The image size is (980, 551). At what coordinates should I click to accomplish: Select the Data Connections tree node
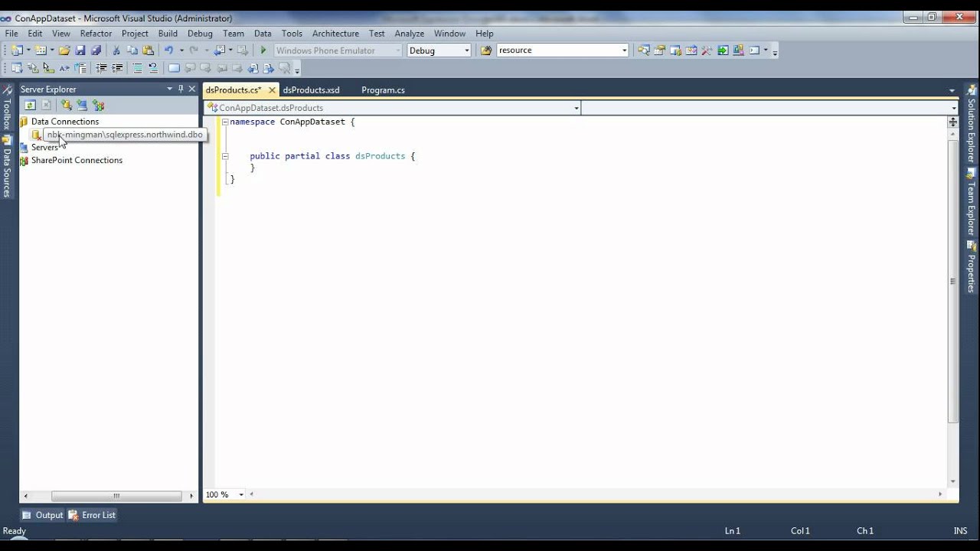coord(64,122)
